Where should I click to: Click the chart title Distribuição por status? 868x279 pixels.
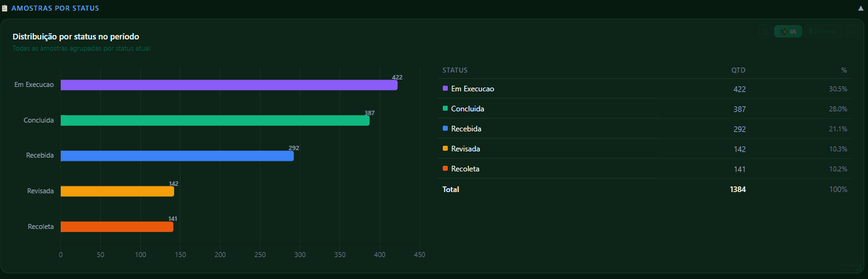click(x=76, y=37)
